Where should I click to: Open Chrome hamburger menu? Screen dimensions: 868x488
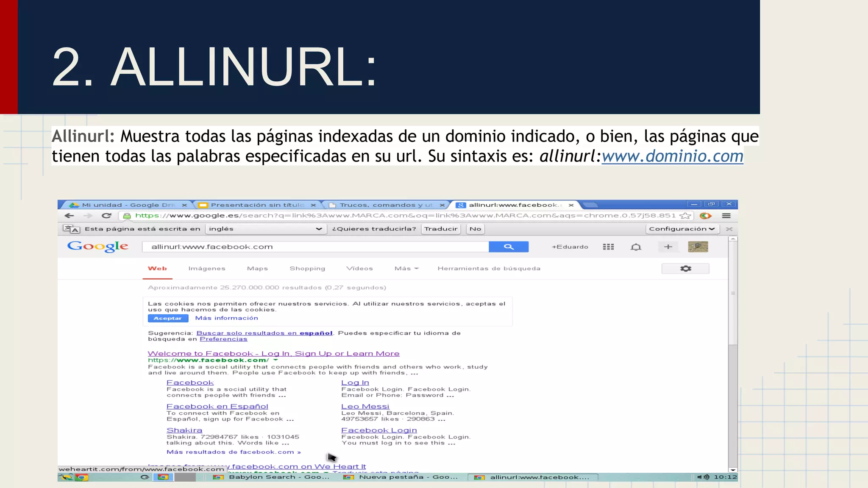(726, 216)
